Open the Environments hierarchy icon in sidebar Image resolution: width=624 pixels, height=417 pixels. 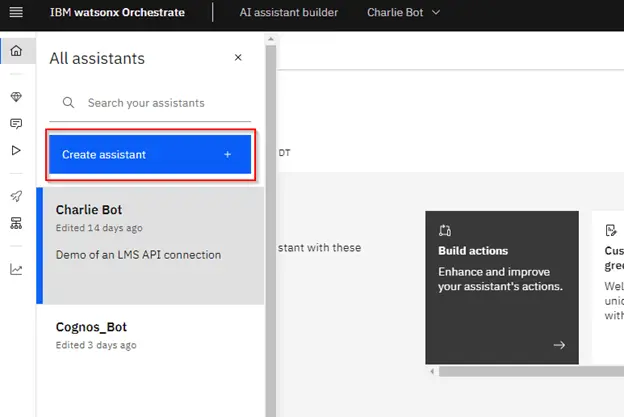16,223
